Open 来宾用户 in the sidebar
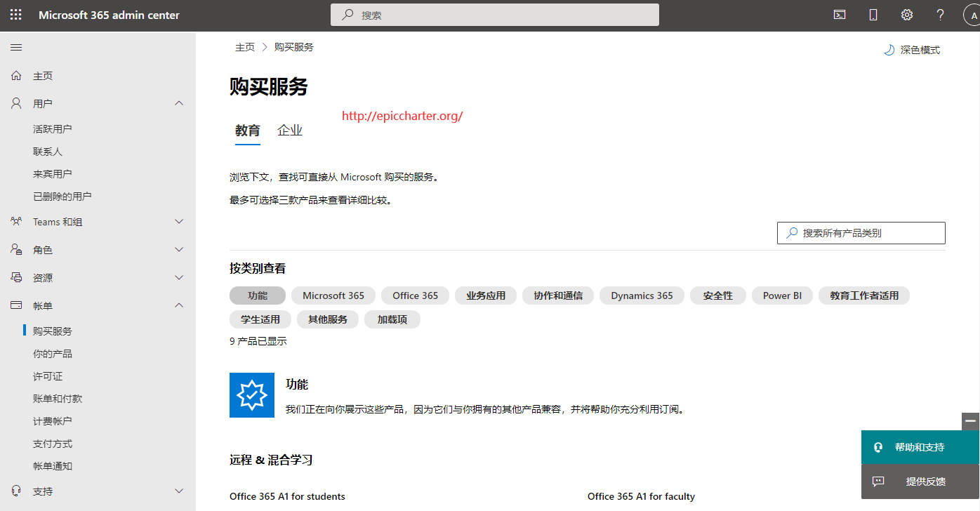This screenshot has width=980, height=511. [x=53, y=173]
